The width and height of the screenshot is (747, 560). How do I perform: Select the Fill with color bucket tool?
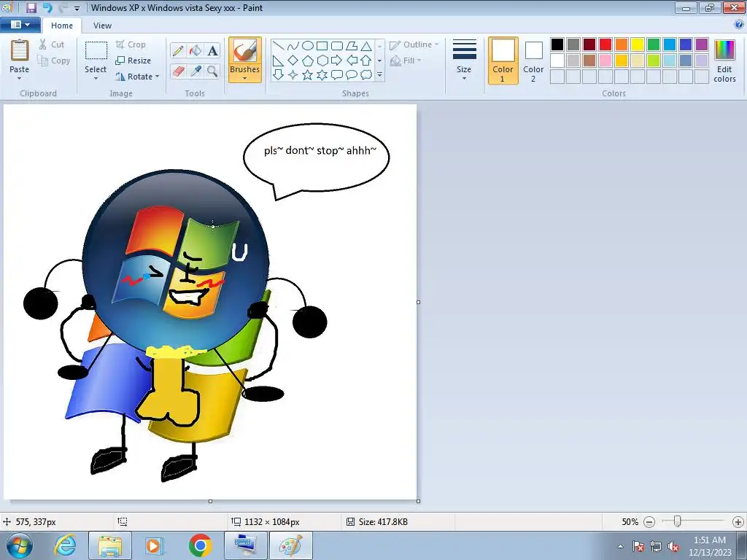pyautogui.click(x=196, y=50)
